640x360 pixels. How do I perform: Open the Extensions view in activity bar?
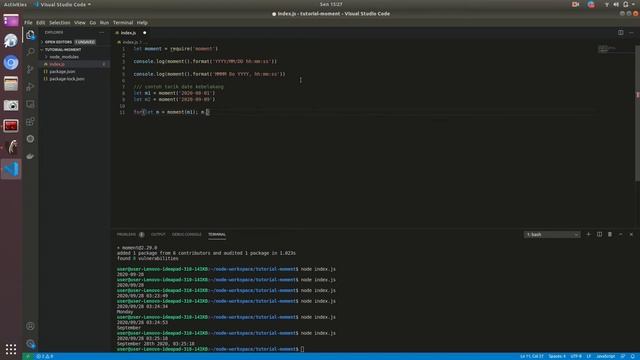coord(30,122)
